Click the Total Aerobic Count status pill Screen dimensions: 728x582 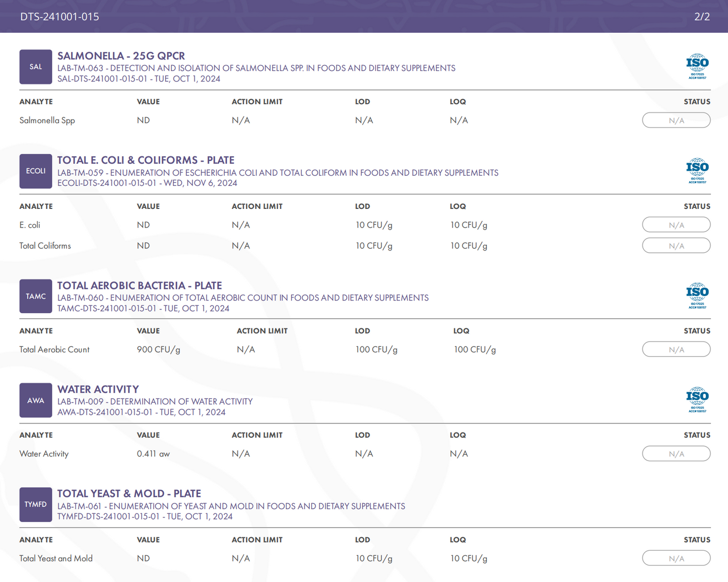coord(676,349)
